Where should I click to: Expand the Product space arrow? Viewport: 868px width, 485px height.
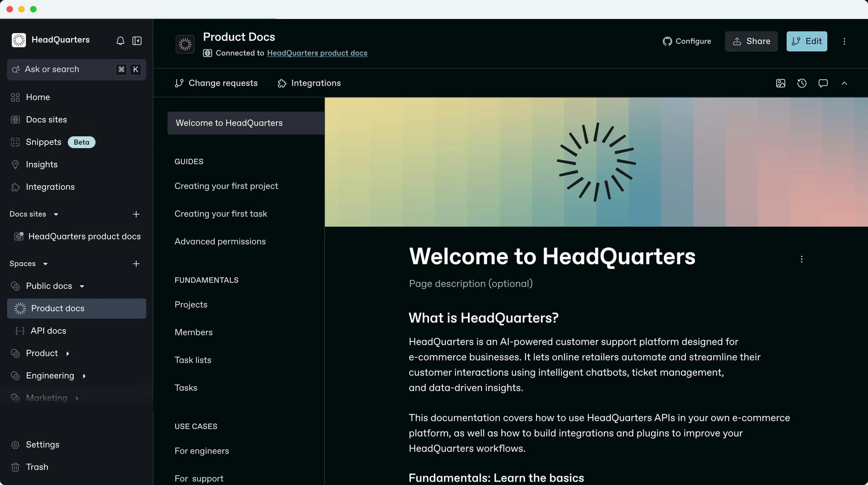(x=67, y=354)
